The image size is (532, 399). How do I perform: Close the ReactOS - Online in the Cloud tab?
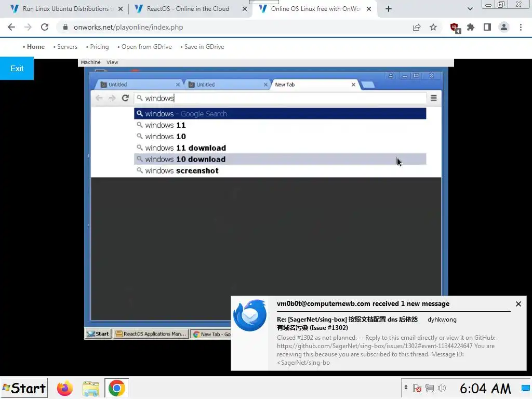click(245, 9)
